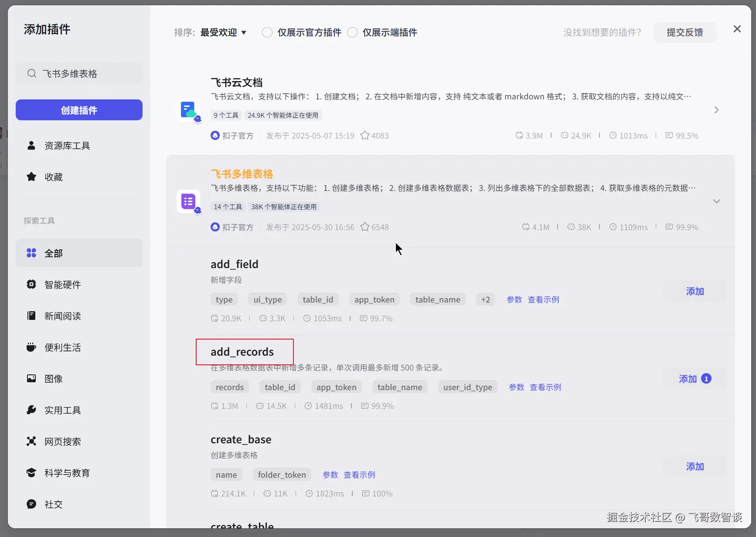Click the clock icon beside 1481ms
The width and height of the screenshot is (756, 537).
click(308, 406)
